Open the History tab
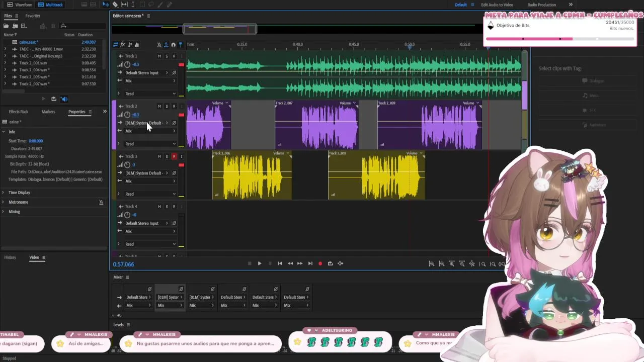 [10, 257]
